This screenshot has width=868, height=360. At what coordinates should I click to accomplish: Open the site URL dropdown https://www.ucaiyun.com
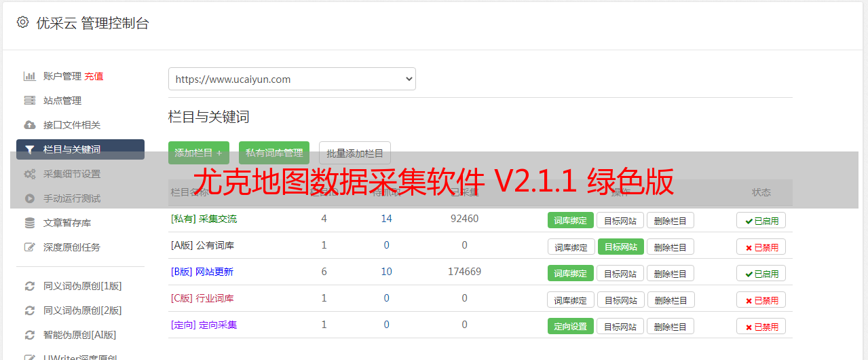pos(292,79)
